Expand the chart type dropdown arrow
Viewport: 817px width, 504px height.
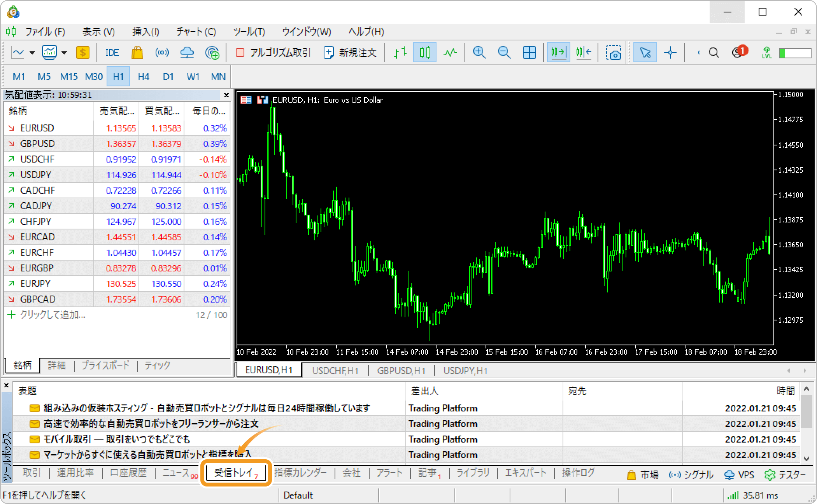point(32,52)
